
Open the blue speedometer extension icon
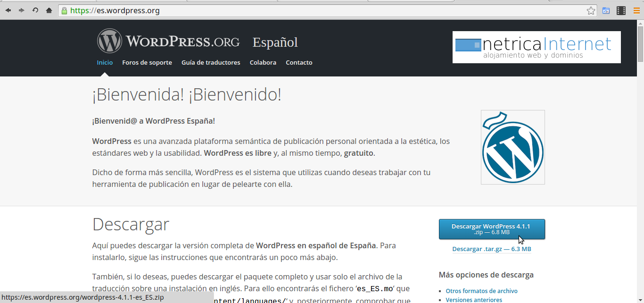click(x=606, y=10)
